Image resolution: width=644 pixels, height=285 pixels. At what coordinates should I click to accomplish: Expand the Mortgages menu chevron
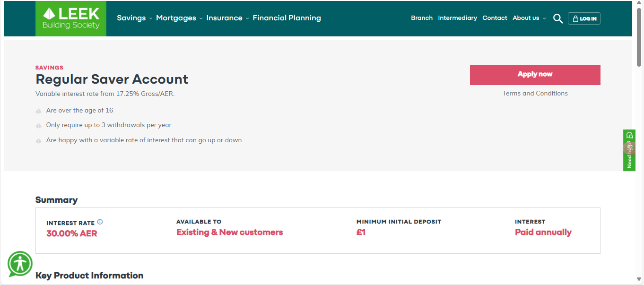coord(201,18)
